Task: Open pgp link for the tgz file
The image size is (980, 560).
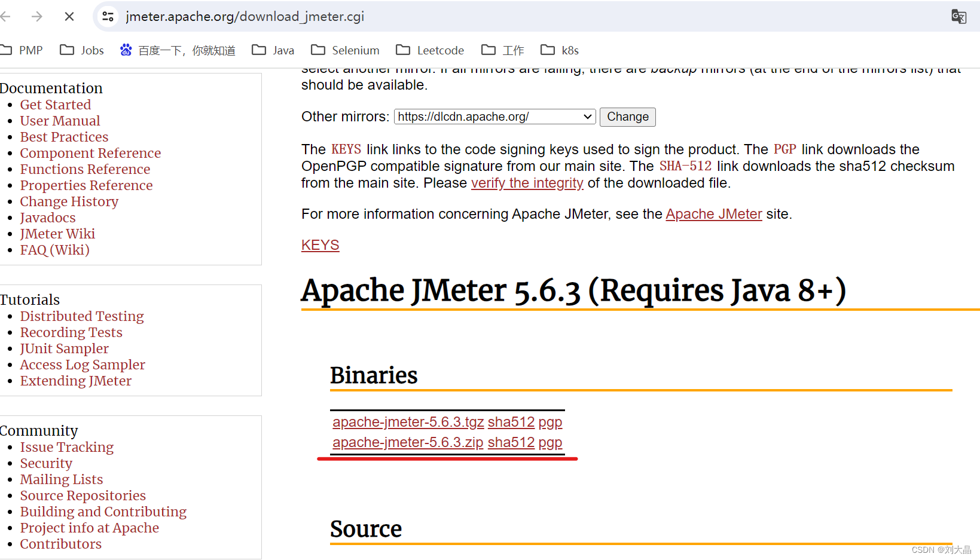Action: click(x=550, y=423)
